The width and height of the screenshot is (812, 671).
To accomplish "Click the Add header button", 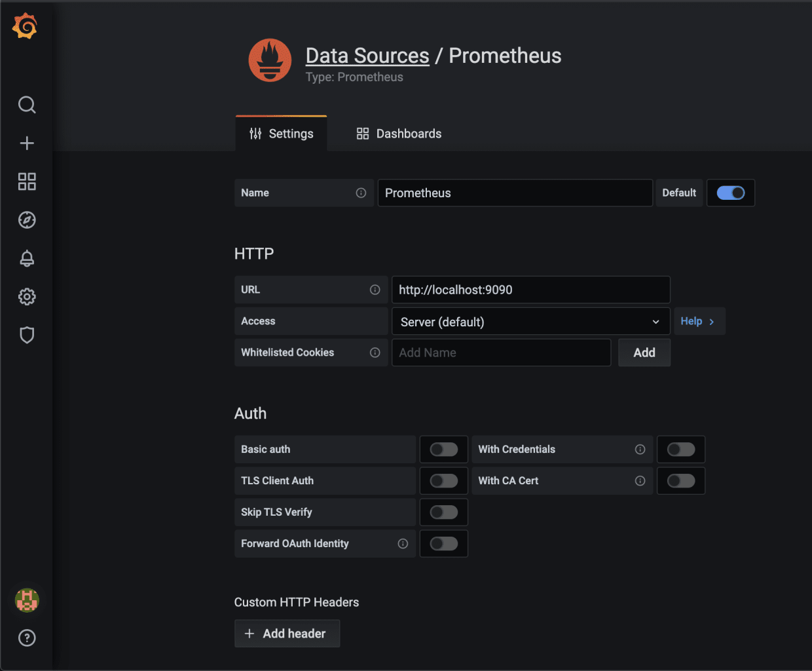I will pyautogui.click(x=287, y=634).
